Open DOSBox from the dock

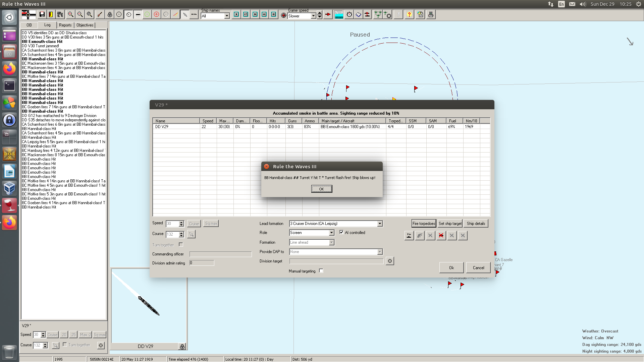click(x=9, y=154)
